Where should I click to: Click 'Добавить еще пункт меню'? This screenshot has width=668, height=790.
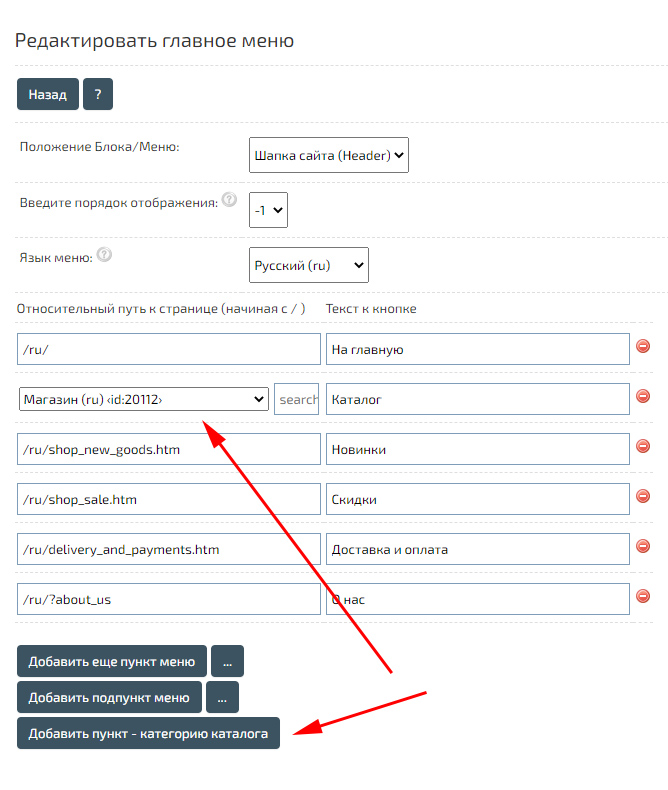point(112,661)
